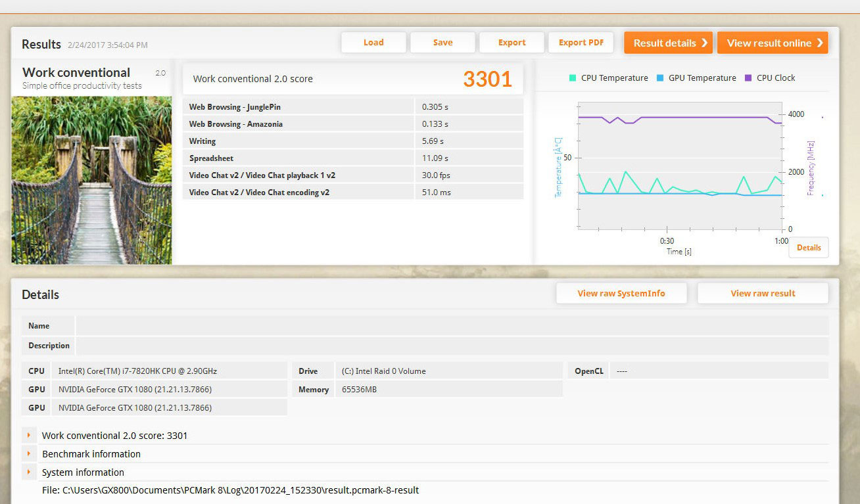Image resolution: width=860 pixels, height=504 pixels.
Task: Click the Description field
Action: 452,346
